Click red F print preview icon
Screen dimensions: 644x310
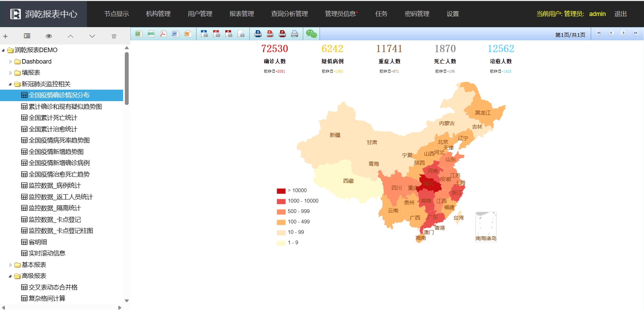217,34
